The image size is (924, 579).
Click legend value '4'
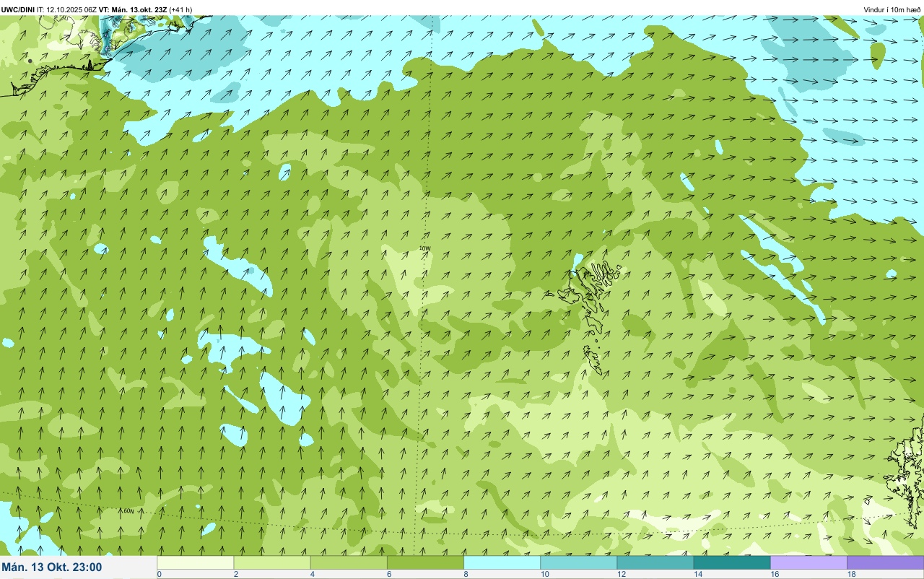tap(312, 575)
